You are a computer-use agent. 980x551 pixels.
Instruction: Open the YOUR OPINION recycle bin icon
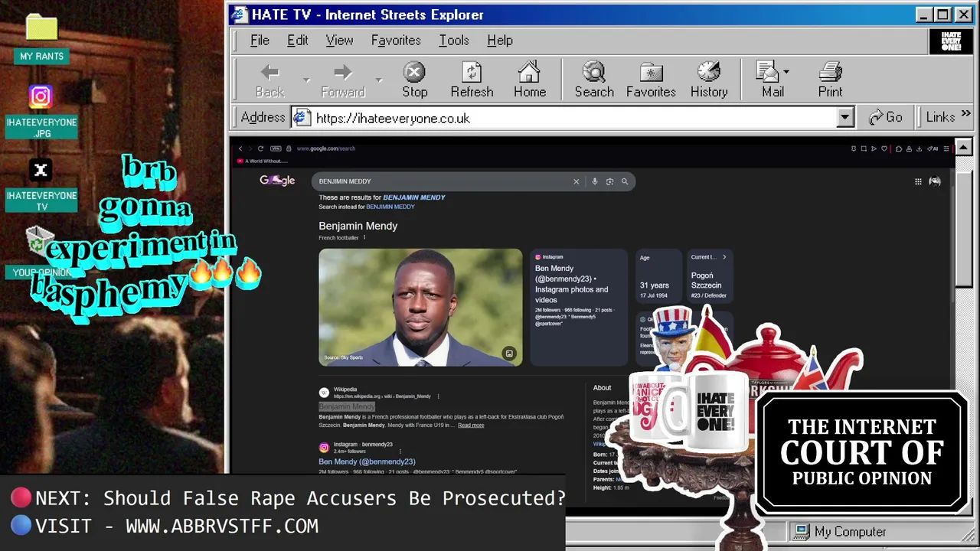pyautogui.click(x=39, y=240)
